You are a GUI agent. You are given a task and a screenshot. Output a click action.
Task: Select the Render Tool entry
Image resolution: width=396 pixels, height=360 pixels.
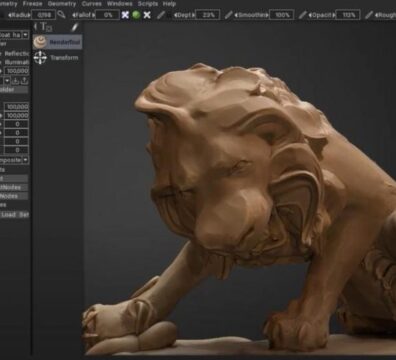coord(57,42)
